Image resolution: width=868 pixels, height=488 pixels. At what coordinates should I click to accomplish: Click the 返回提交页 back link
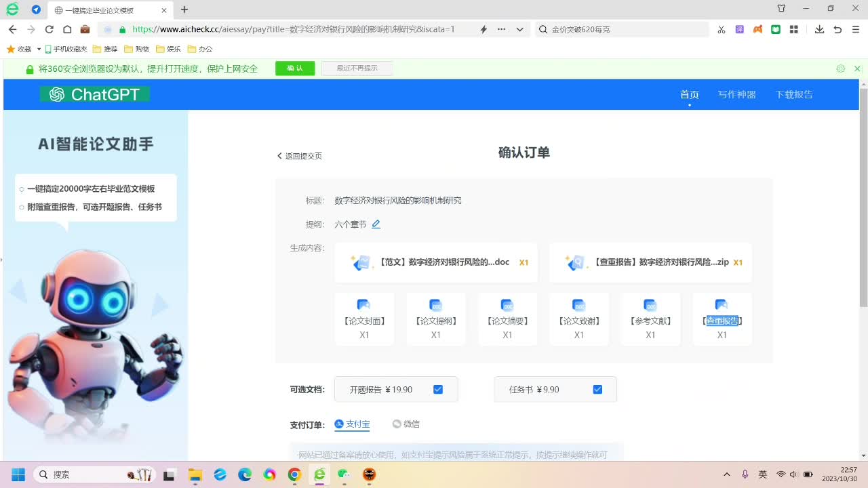tap(299, 156)
